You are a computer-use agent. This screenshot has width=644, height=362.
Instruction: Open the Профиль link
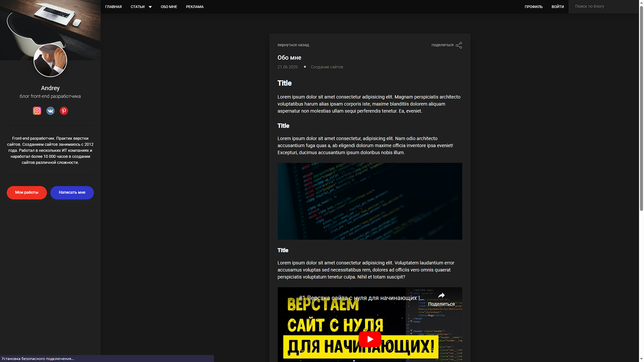pos(534,7)
